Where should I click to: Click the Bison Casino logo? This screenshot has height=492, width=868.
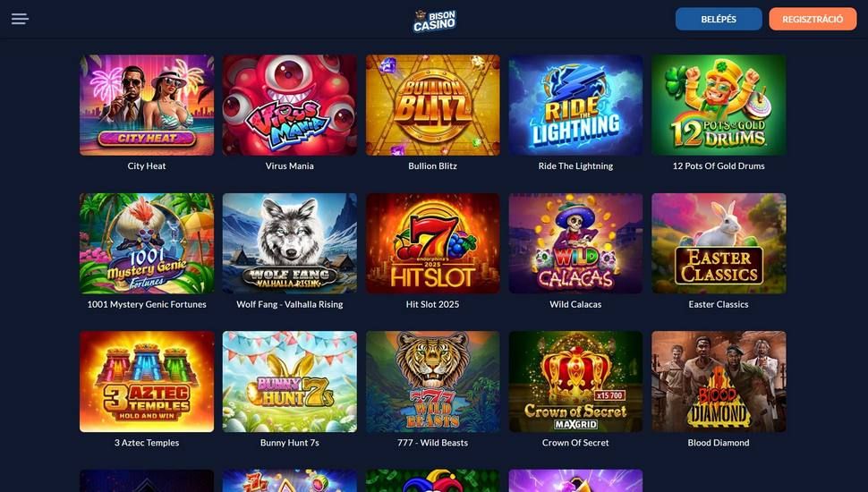(435, 21)
